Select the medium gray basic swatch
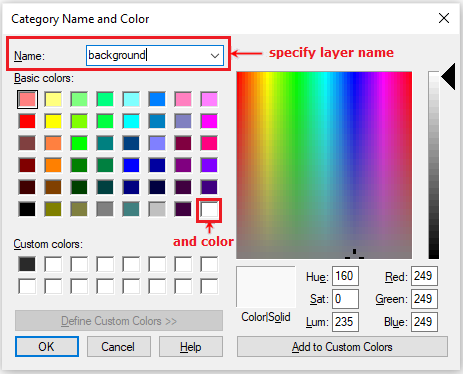The height and width of the screenshot is (374, 463). [x=105, y=209]
